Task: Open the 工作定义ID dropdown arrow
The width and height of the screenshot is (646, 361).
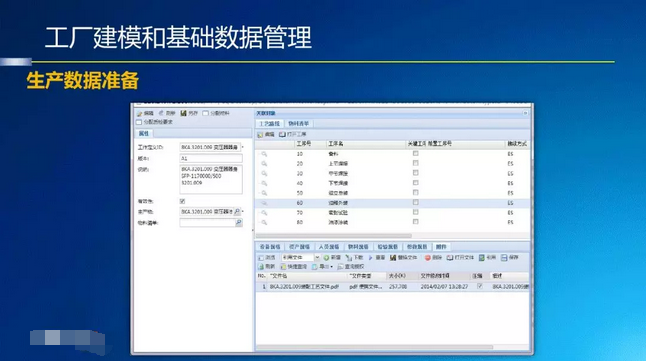Action: (x=243, y=147)
